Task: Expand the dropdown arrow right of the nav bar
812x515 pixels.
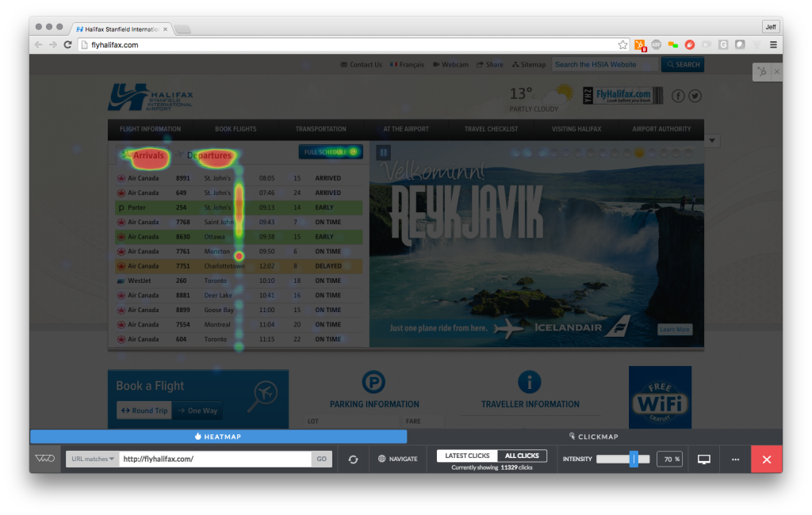Action: tap(713, 140)
